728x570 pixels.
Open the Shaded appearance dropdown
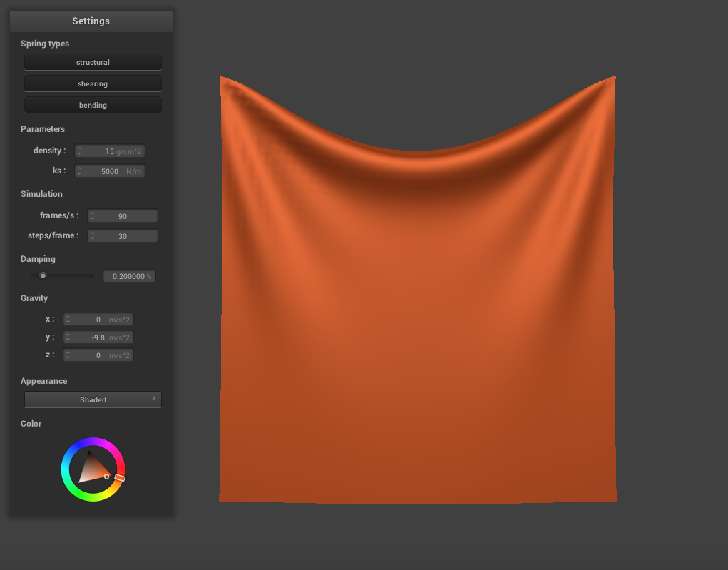[93, 399]
